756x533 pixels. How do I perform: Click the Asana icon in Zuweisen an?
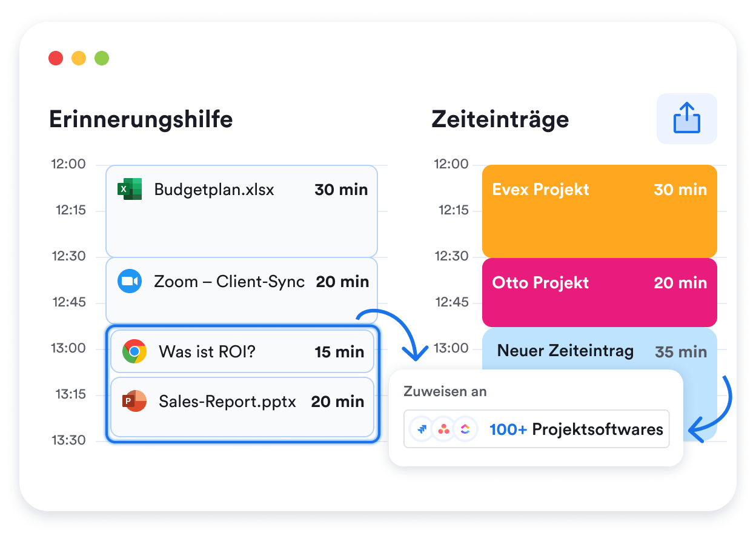click(444, 429)
